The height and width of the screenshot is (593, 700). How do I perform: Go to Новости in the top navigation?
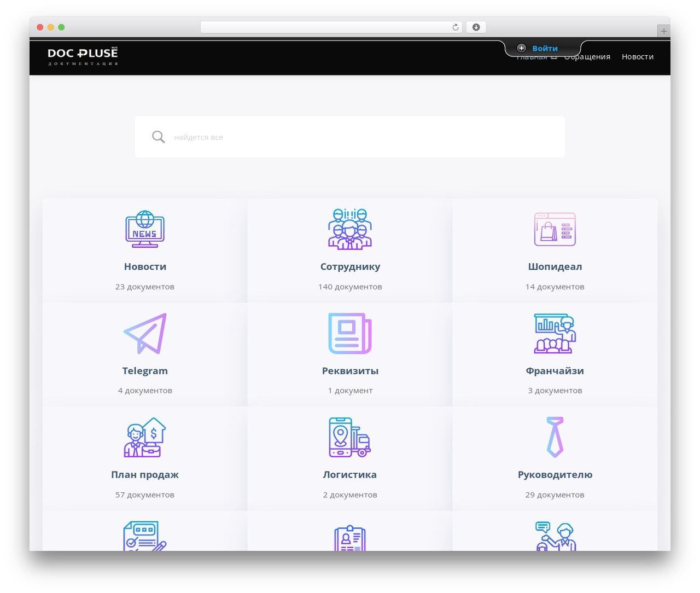point(638,57)
